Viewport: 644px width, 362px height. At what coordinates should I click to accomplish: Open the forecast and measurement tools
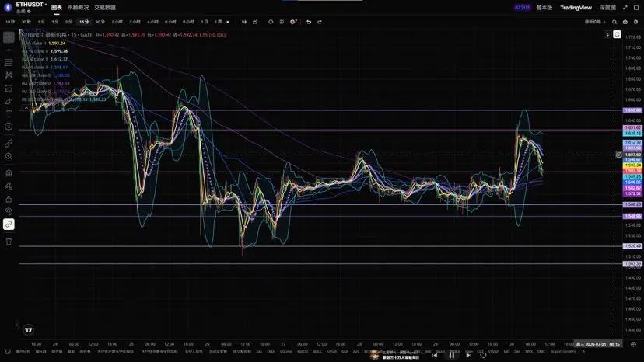[x=9, y=89]
